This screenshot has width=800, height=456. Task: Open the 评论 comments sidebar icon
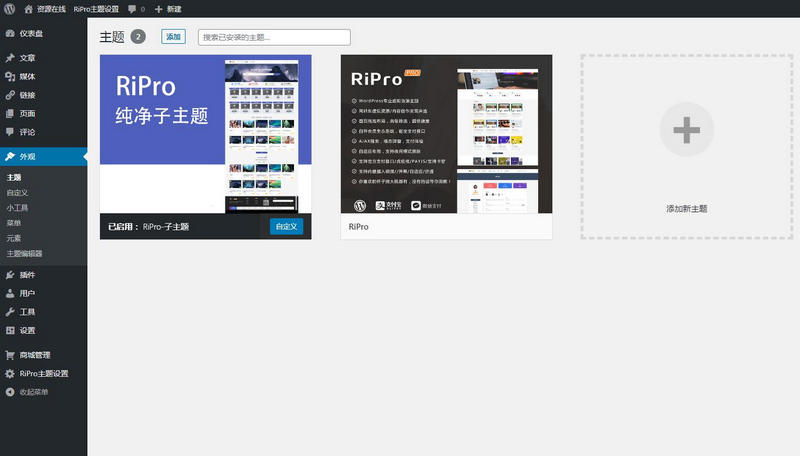tap(10, 132)
